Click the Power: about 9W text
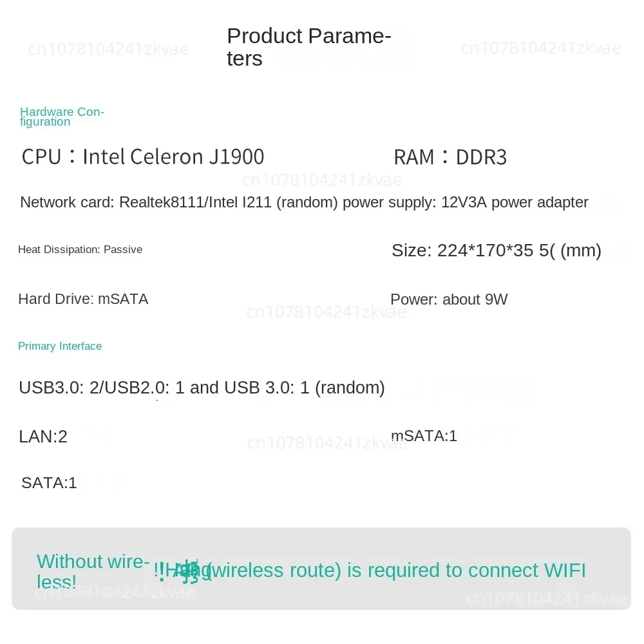Viewport: 644px width, 644px height. coord(449,299)
